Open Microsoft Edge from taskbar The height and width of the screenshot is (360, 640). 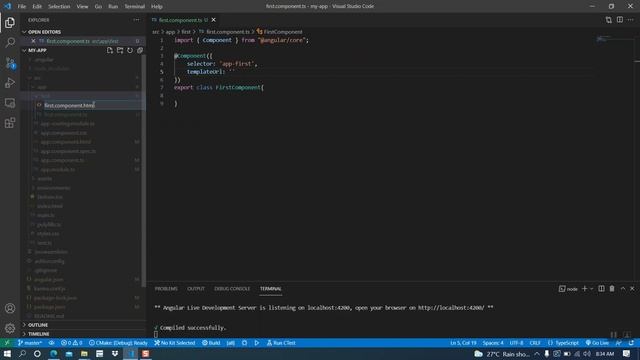[53, 353]
